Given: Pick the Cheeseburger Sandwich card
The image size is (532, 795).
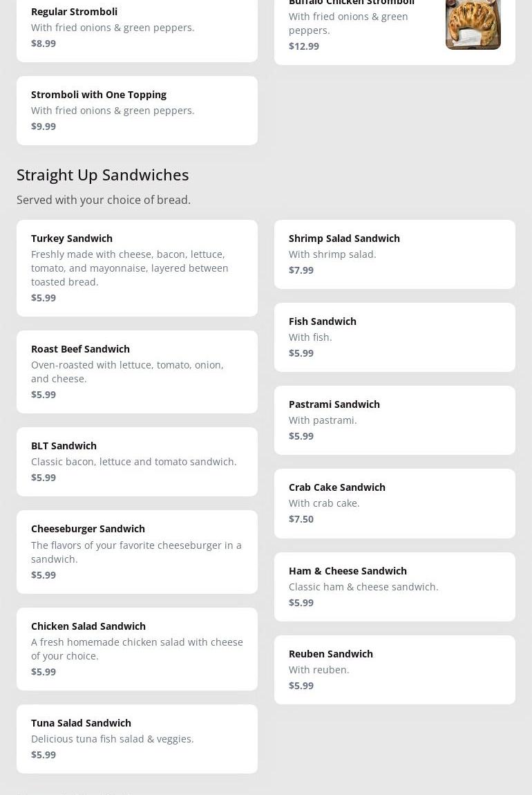Looking at the screenshot, I should tap(137, 552).
